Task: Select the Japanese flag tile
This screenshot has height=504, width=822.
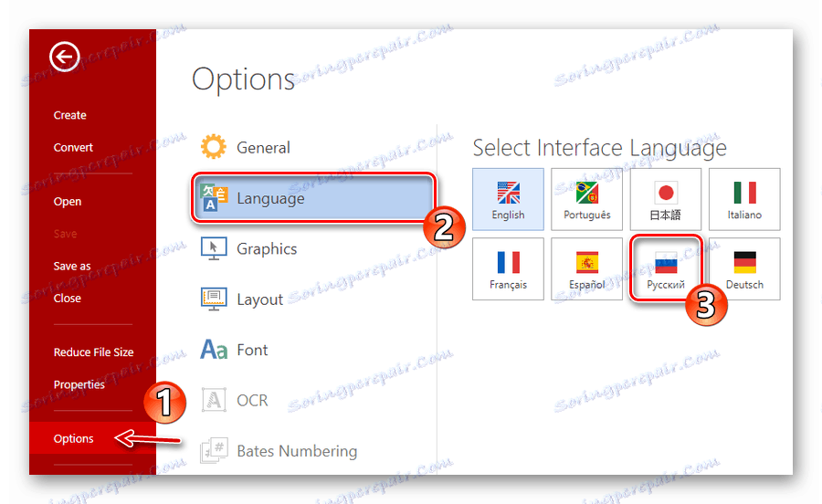Action: pos(665,199)
